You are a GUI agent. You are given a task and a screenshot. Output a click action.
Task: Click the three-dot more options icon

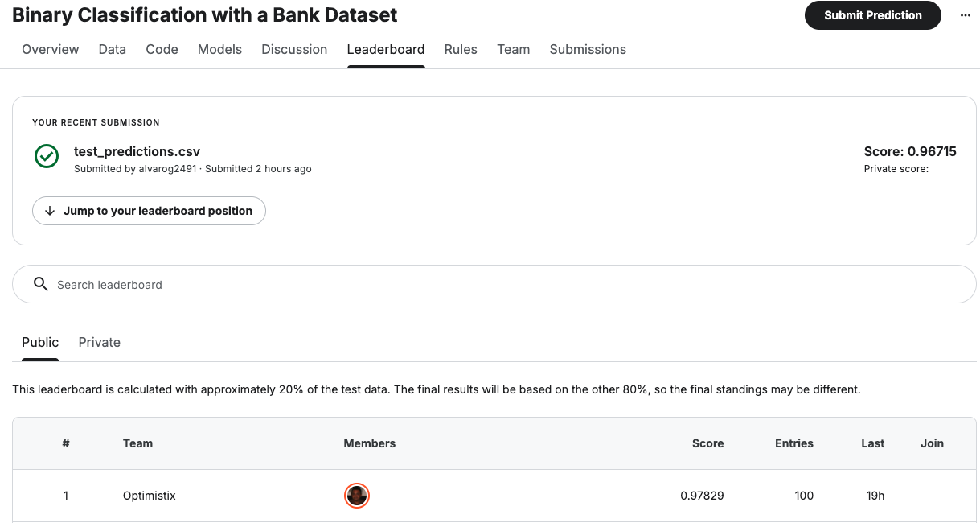pos(966,15)
